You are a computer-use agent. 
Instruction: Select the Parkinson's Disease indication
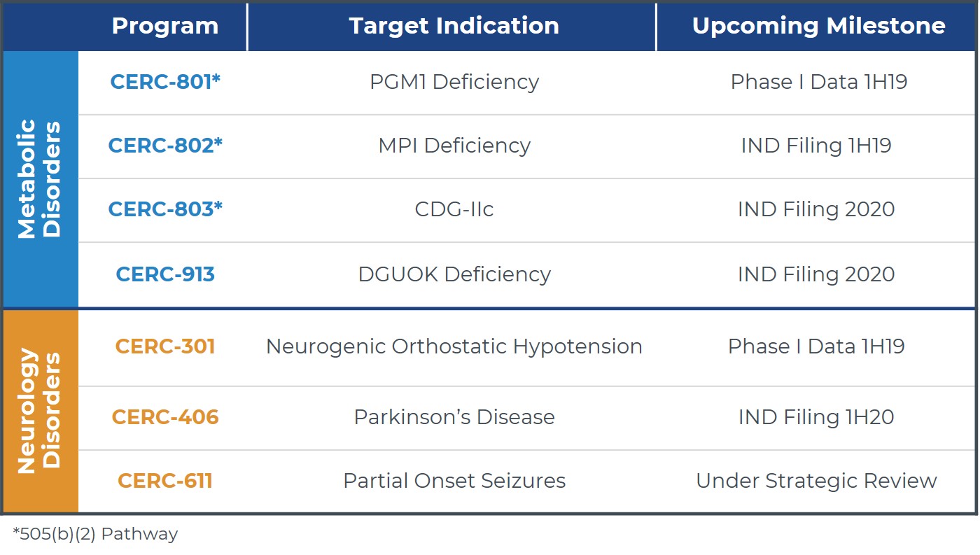tap(454, 417)
